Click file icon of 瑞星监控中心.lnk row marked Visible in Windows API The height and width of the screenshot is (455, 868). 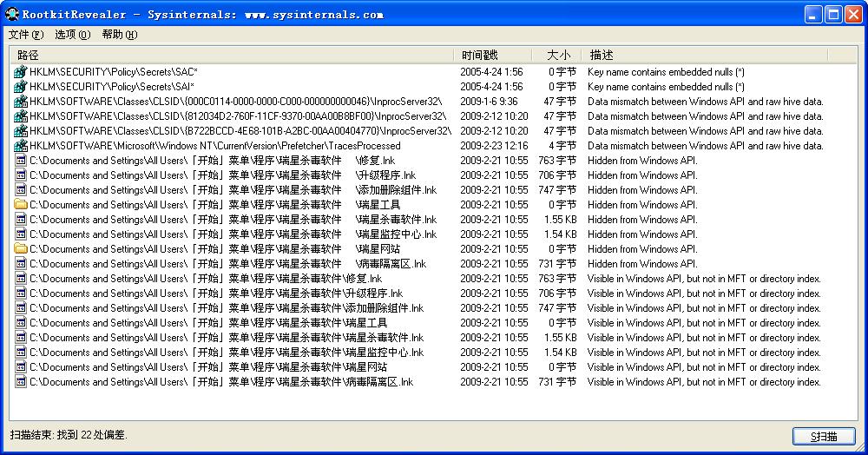click(x=21, y=352)
